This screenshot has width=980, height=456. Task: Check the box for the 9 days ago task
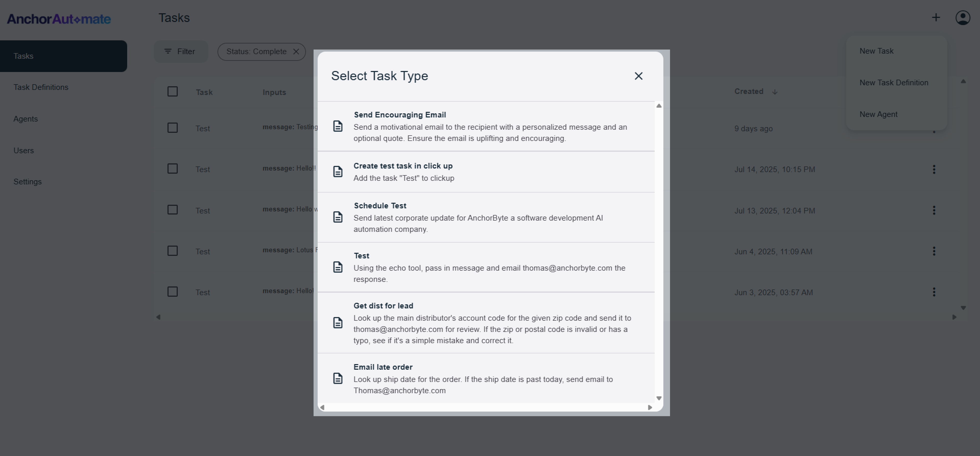point(172,128)
